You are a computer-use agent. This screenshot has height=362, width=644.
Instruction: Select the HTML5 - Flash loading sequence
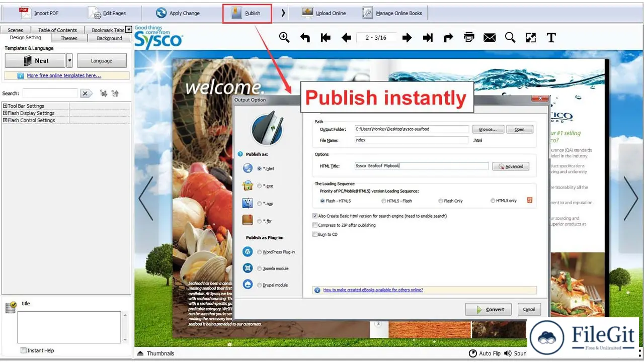click(x=384, y=201)
